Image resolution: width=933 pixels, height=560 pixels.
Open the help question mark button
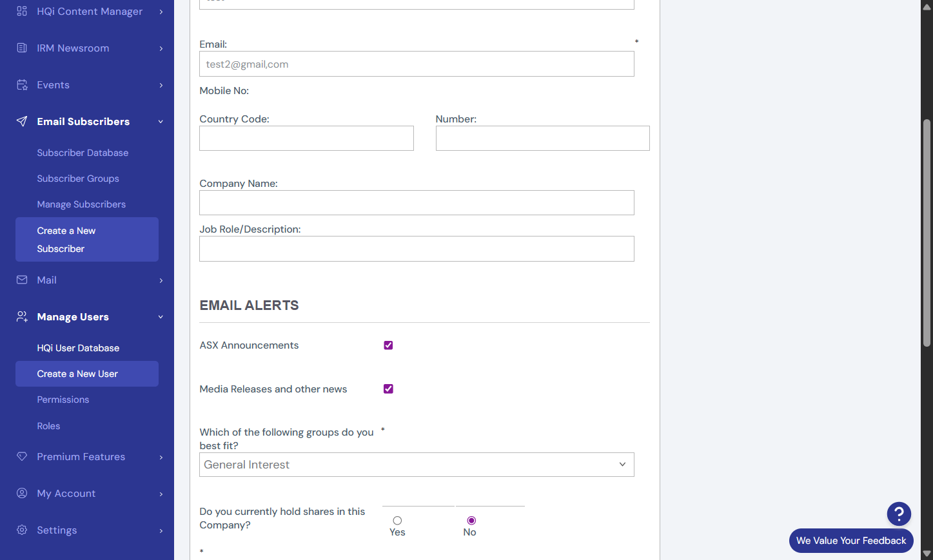(x=899, y=514)
